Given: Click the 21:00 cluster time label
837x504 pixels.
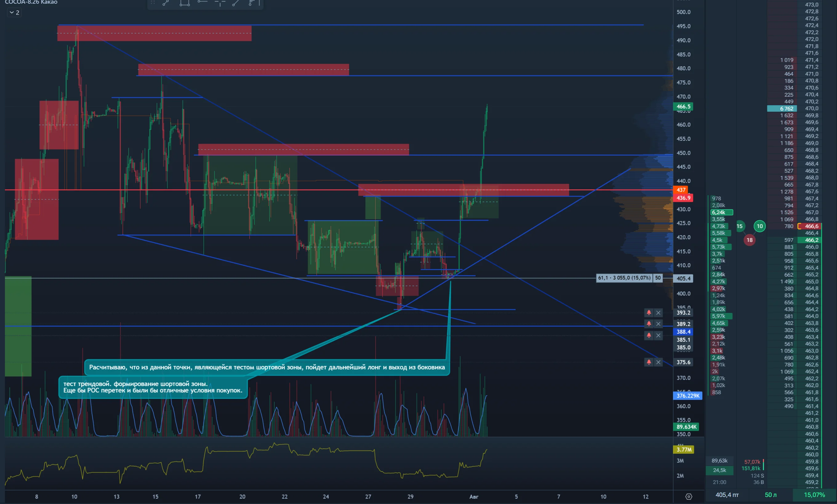Looking at the screenshot, I should (719, 482).
